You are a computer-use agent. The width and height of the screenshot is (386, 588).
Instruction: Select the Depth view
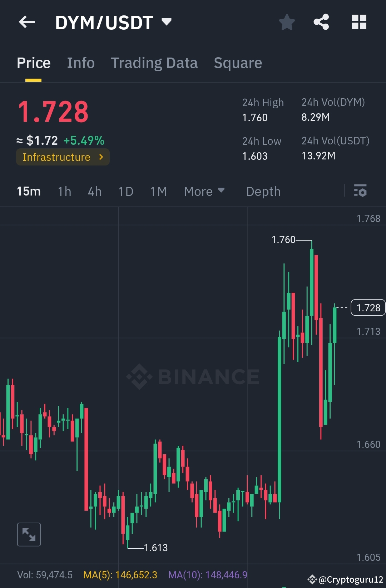(263, 191)
